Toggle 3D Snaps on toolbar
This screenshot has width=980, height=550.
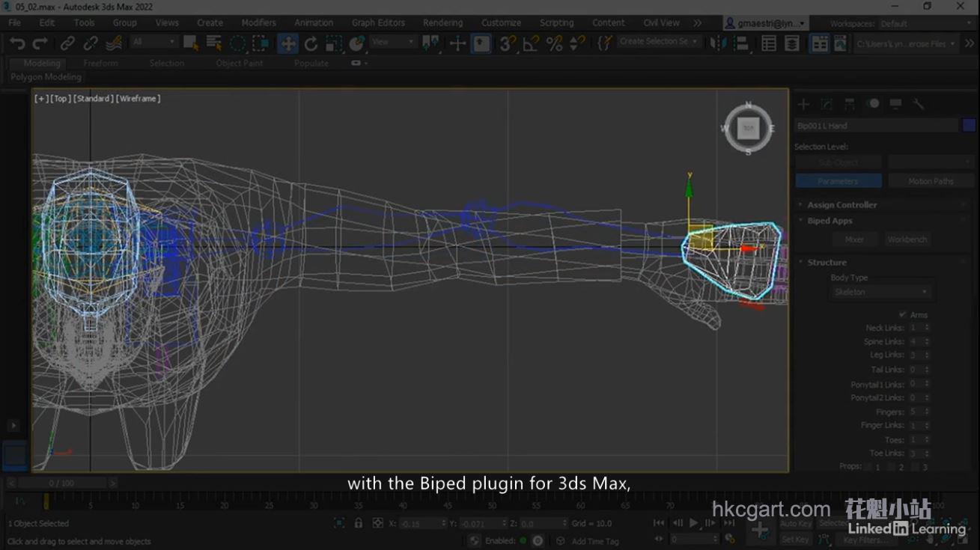click(x=507, y=43)
